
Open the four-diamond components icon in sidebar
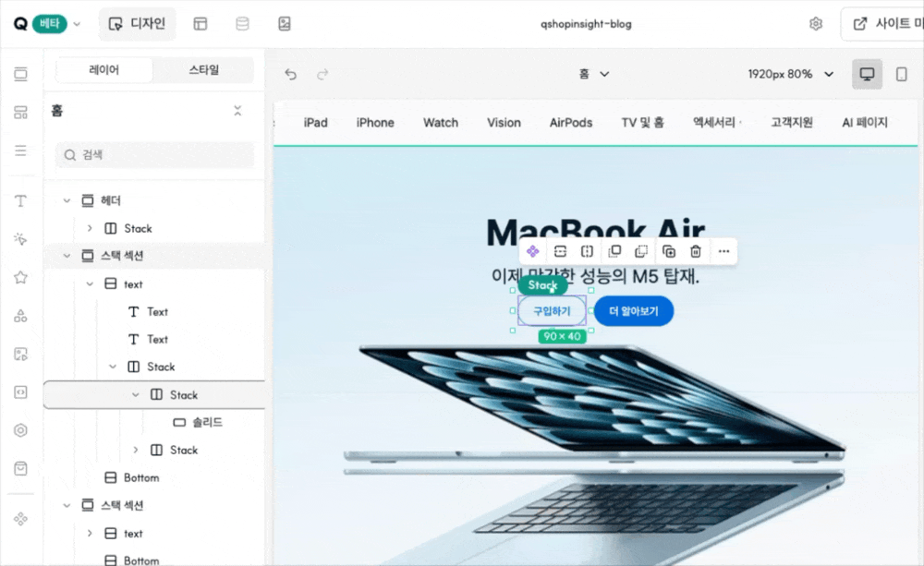click(x=20, y=519)
